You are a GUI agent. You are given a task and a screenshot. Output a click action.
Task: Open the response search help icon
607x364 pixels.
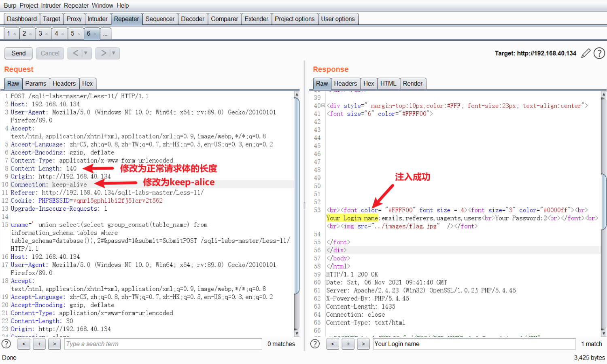(315, 344)
